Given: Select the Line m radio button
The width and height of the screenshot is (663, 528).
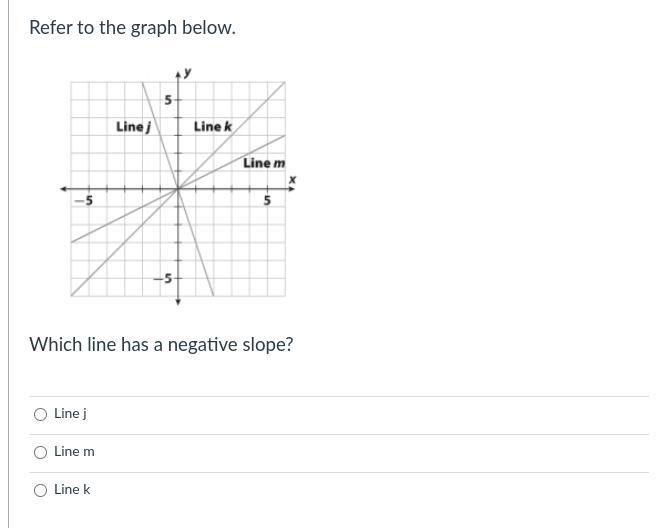Looking at the screenshot, I should [40, 452].
